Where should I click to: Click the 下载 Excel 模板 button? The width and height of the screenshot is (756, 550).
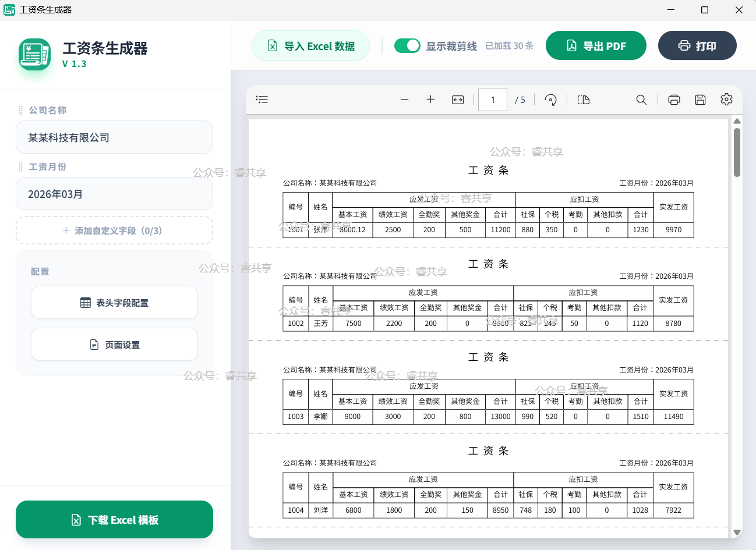pyautogui.click(x=114, y=520)
